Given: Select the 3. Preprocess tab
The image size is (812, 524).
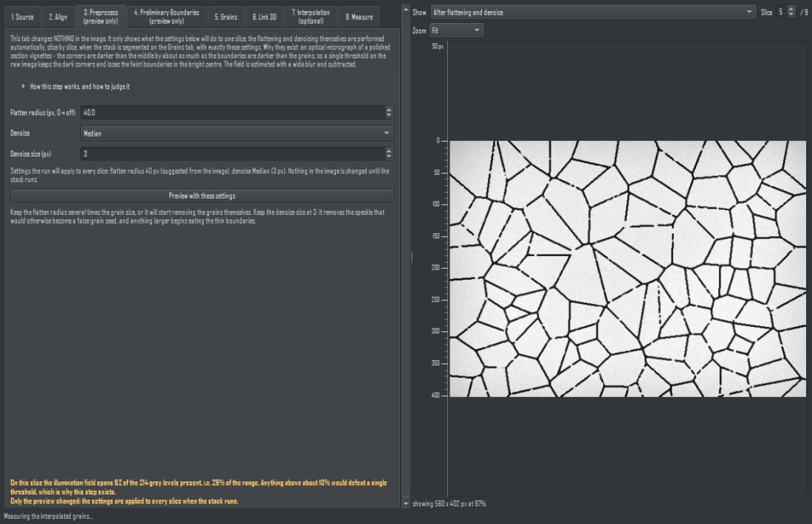Looking at the screenshot, I should [x=101, y=16].
